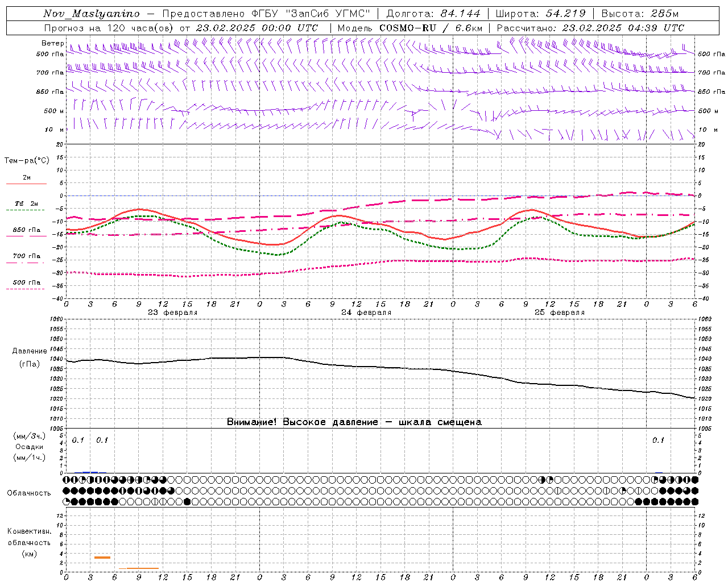
Task: Select 'Прогноз на 120 часа(ов)' header text
Action: [110, 28]
